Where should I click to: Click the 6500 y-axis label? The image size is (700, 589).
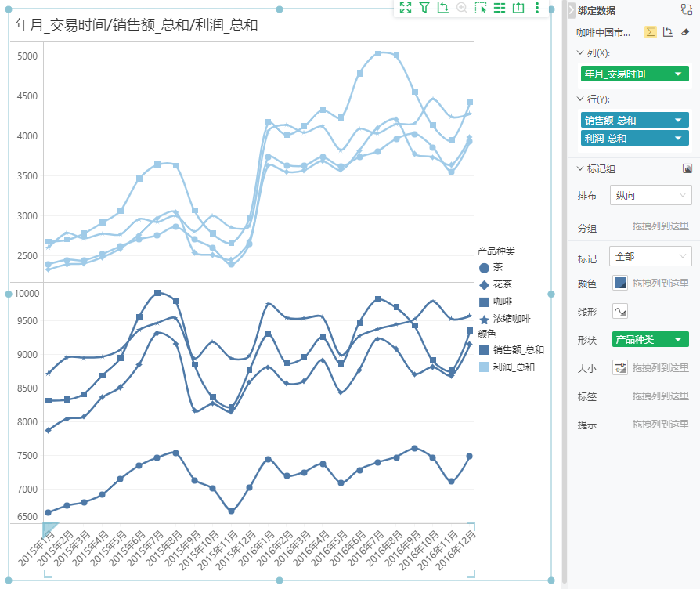point(27,517)
